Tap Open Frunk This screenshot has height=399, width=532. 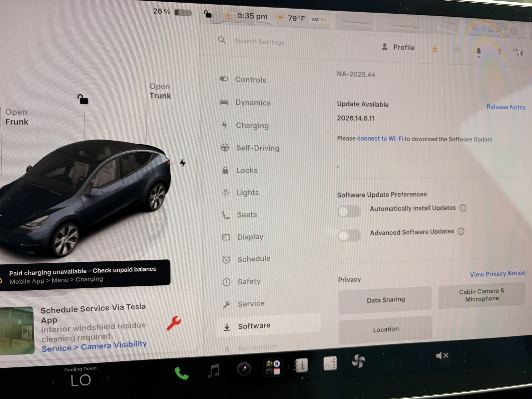pyautogui.click(x=17, y=117)
